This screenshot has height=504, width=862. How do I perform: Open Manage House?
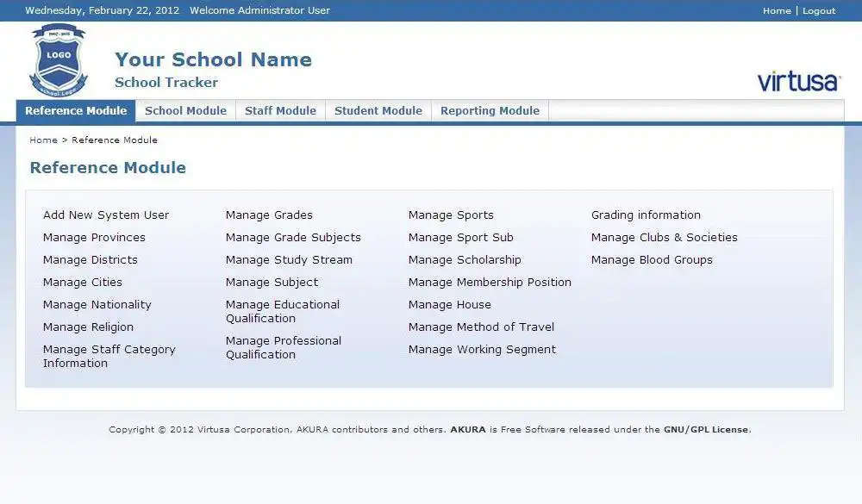pyautogui.click(x=450, y=304)
